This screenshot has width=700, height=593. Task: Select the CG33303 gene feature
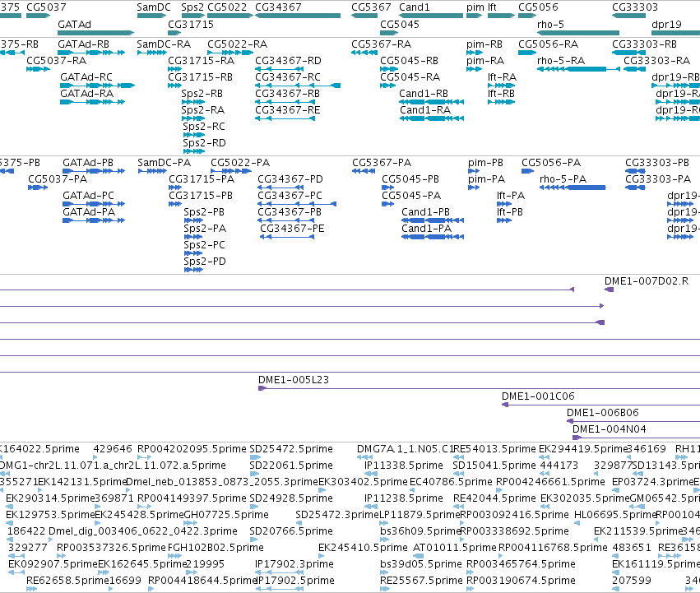coord(628,16)
